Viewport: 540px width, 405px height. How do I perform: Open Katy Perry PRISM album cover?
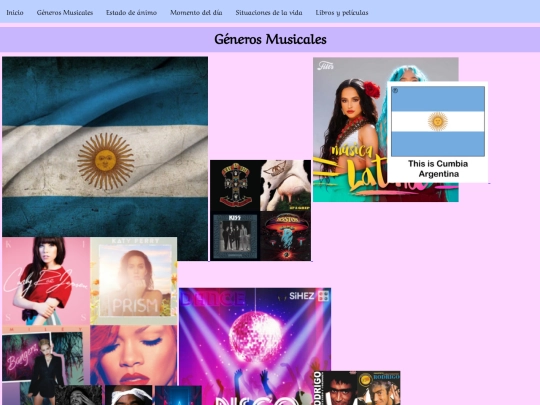tap(134, 281)
